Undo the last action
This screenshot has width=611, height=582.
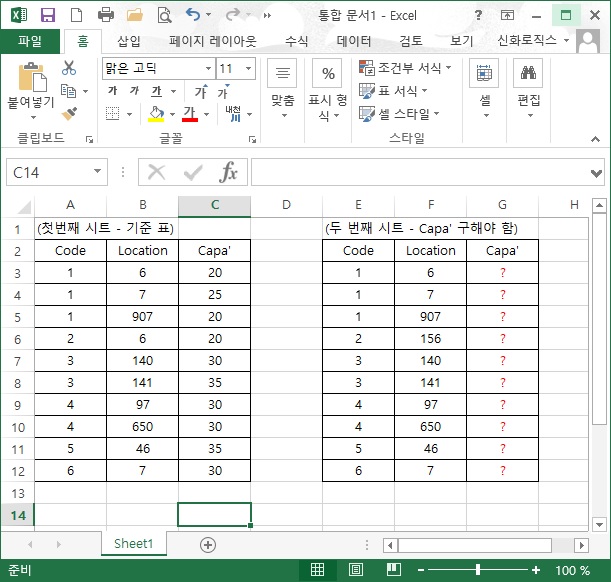pos(193,15)
